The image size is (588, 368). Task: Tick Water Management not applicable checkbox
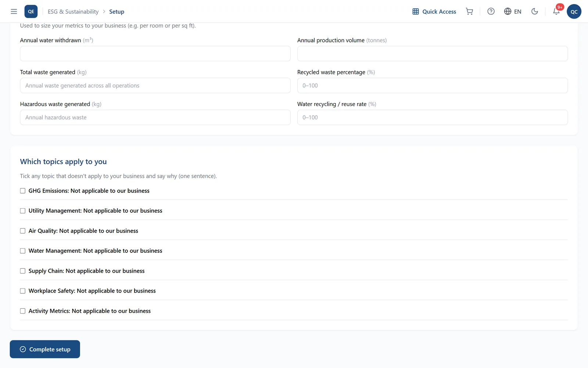[x=23, y=251]
